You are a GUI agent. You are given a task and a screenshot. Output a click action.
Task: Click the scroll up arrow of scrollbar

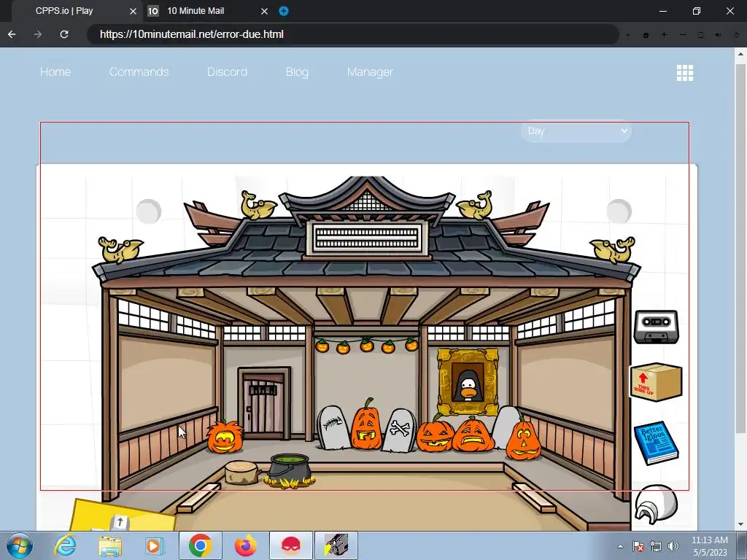(741, 53)
